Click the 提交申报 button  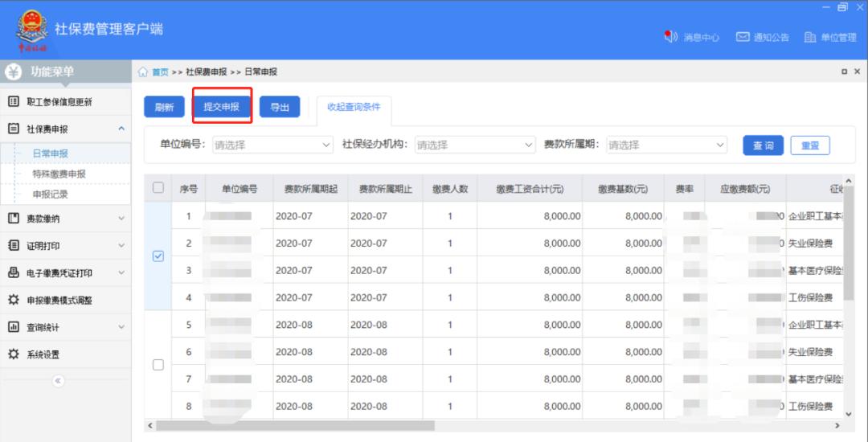[222, 107]
